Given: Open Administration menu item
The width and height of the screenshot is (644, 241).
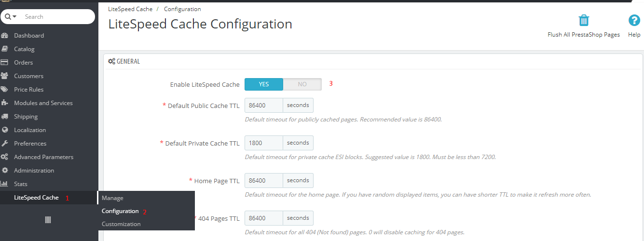Looking at the screenshot, I should click(34, 171).
